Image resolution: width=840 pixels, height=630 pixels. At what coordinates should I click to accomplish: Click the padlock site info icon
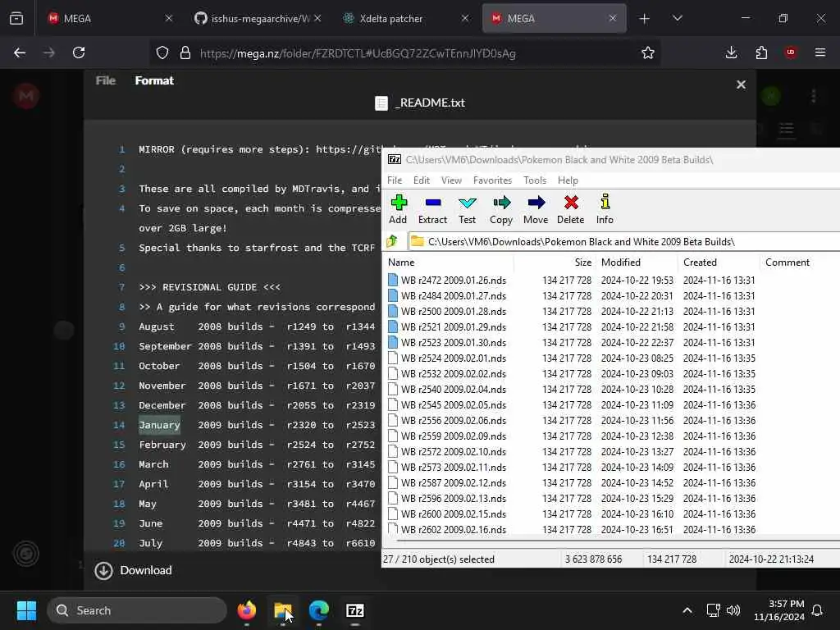click(x=185, y=52)
